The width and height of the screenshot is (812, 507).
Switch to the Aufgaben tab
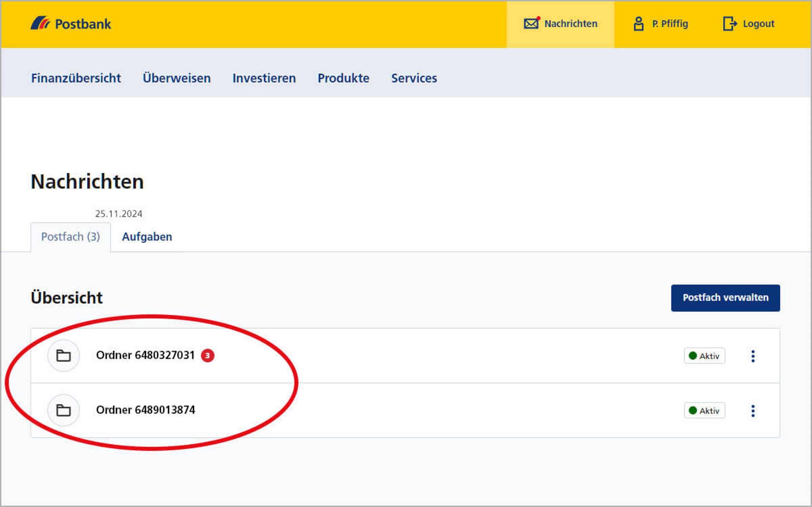[x=147, y=237]
